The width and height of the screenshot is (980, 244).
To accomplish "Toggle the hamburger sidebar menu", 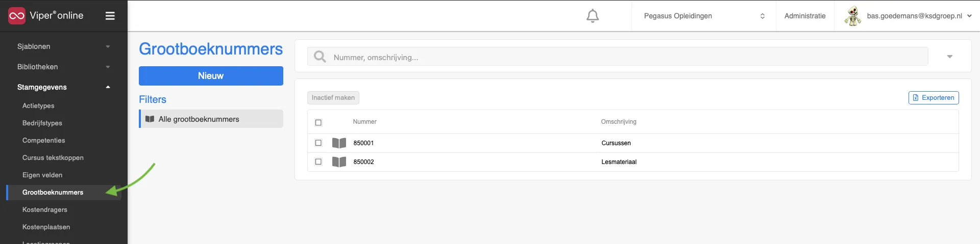I will [110, 16].
